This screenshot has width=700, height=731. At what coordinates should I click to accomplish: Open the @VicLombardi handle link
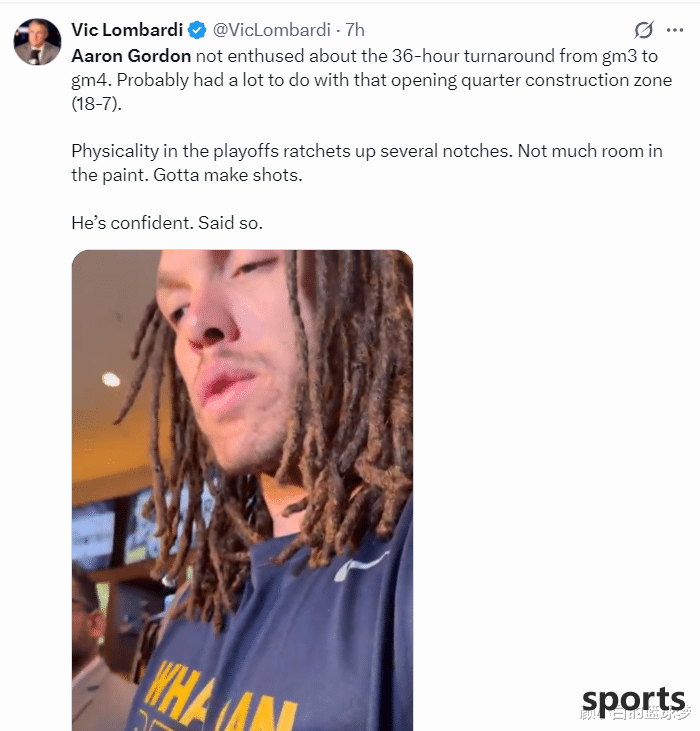(x=272, y=30)
